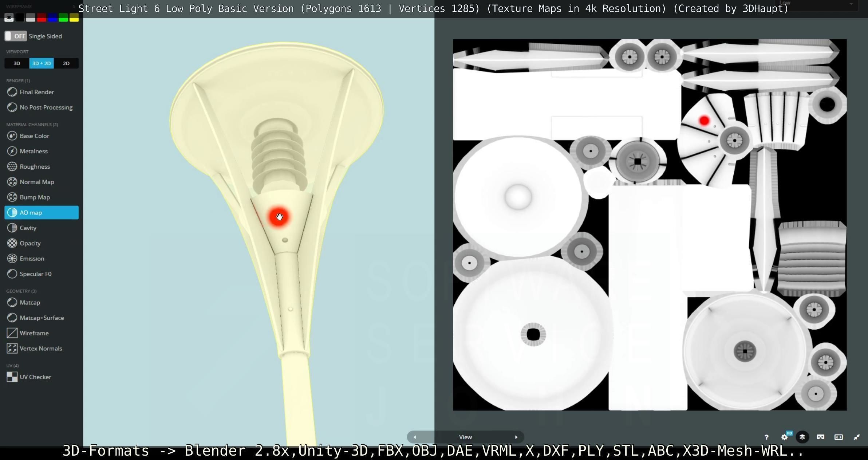Image resolution: width=868 pixels, height=460 pixels.
Task: Go to the next View option
Action: (x=516, y=437)
